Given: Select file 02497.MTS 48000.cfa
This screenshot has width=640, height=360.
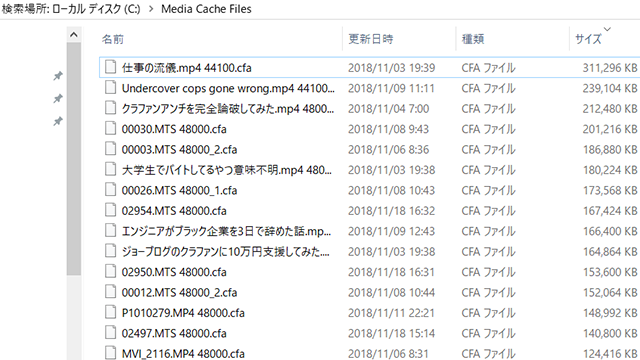Looking at the screenshot, I should coord(174,333).
